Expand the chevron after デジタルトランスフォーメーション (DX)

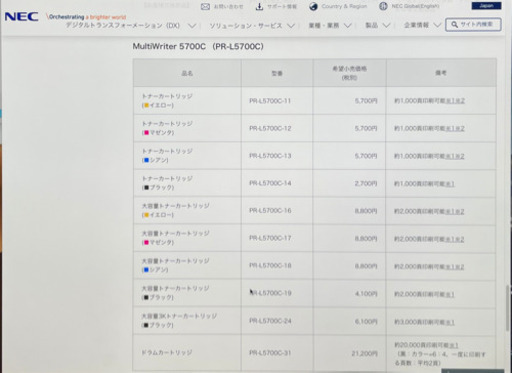(192, 26)
